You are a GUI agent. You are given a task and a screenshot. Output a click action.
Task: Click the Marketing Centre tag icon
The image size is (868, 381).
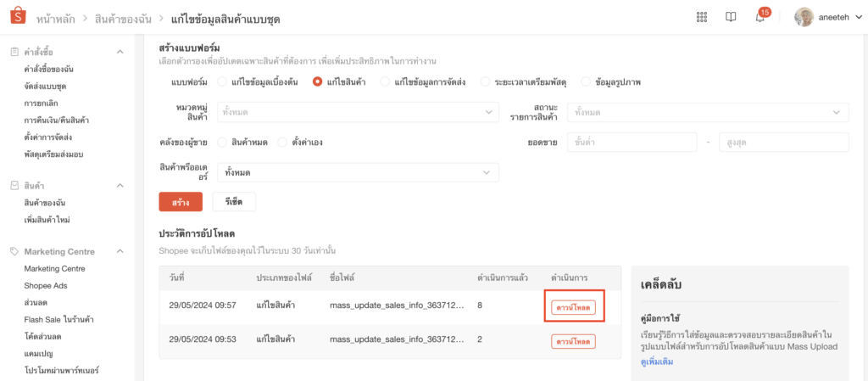(14, 251)
